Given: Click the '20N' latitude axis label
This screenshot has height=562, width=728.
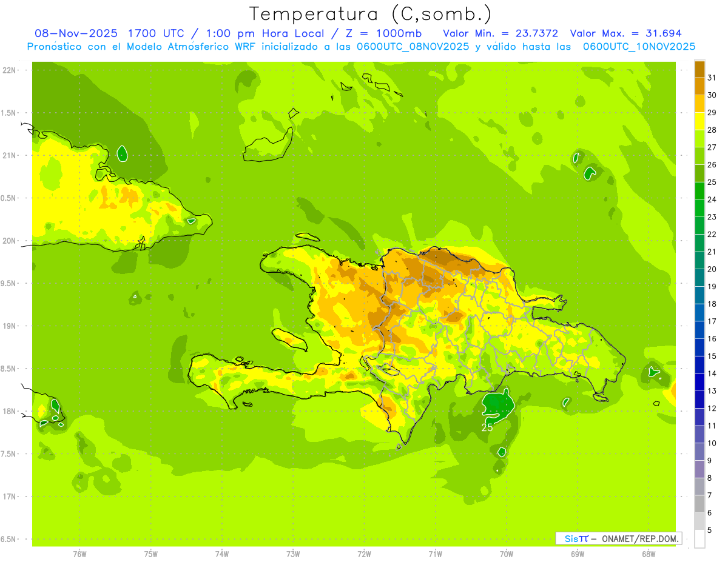Looking at the screenshot, I should 9,241.
